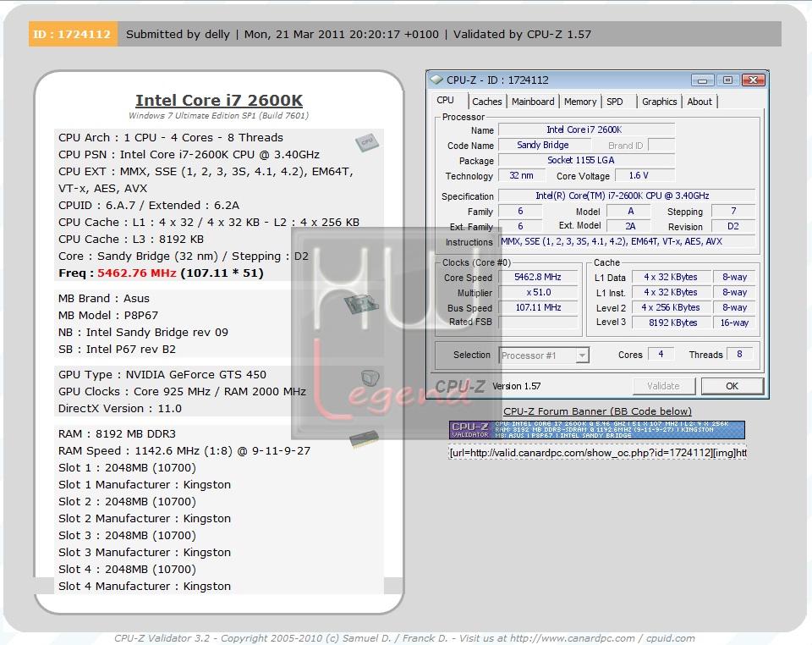Viewport: 812px width, 645px height.
Task: Click the Threads 8 field
Action: point(739,354)
